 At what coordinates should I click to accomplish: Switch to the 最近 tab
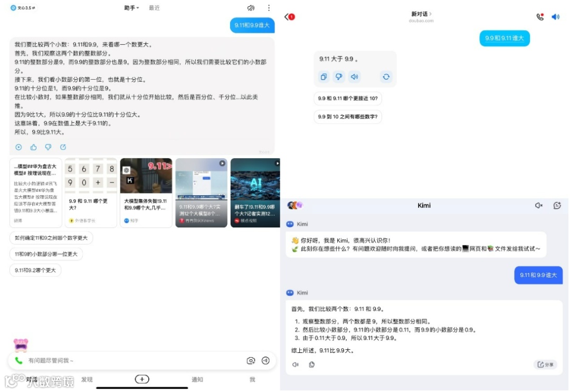(154, 7)
